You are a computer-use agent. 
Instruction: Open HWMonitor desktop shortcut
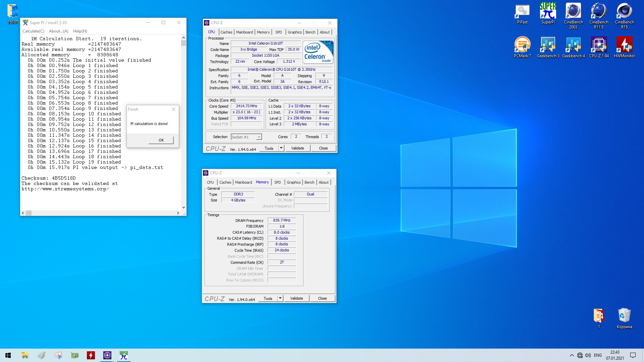point(624,48)
